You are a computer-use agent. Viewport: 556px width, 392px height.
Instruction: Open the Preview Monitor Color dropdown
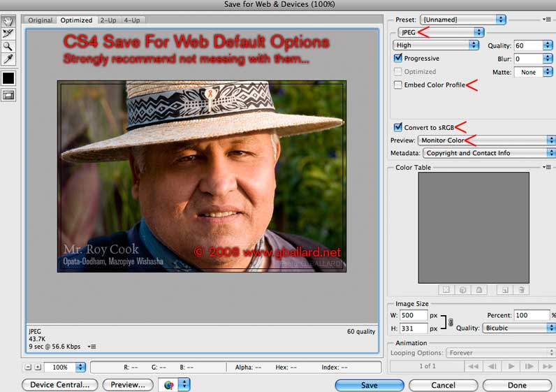point(486,140)
